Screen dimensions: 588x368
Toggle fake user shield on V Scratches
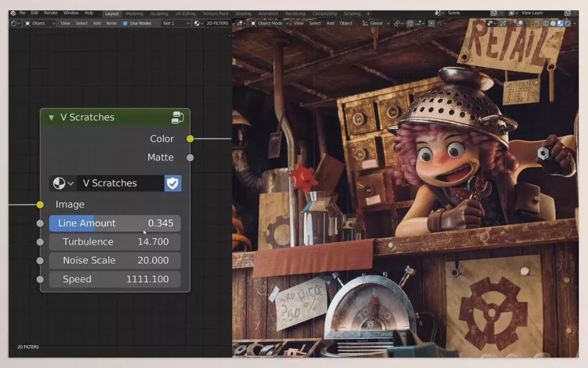173,183
